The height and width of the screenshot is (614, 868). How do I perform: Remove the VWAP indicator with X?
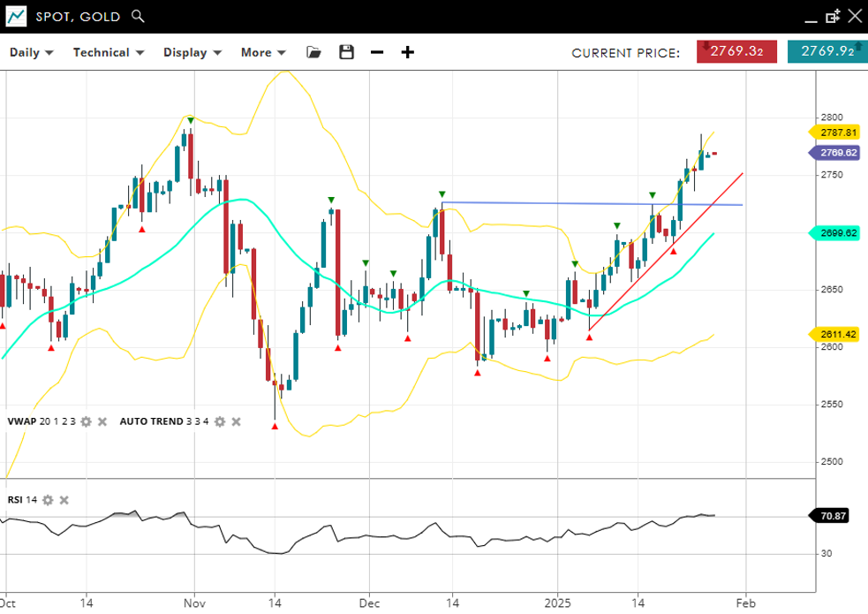click(x=102, y=421)
